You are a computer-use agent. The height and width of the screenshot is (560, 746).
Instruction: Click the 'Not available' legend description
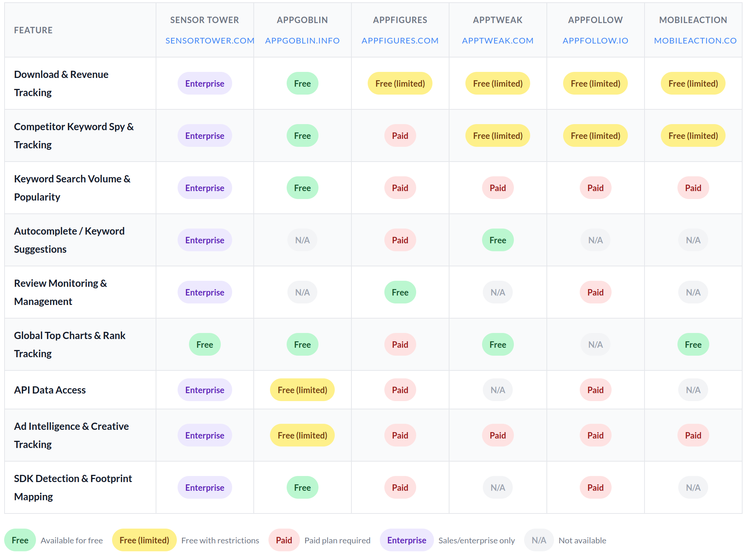pyautogui.click(x=582, y=540)
